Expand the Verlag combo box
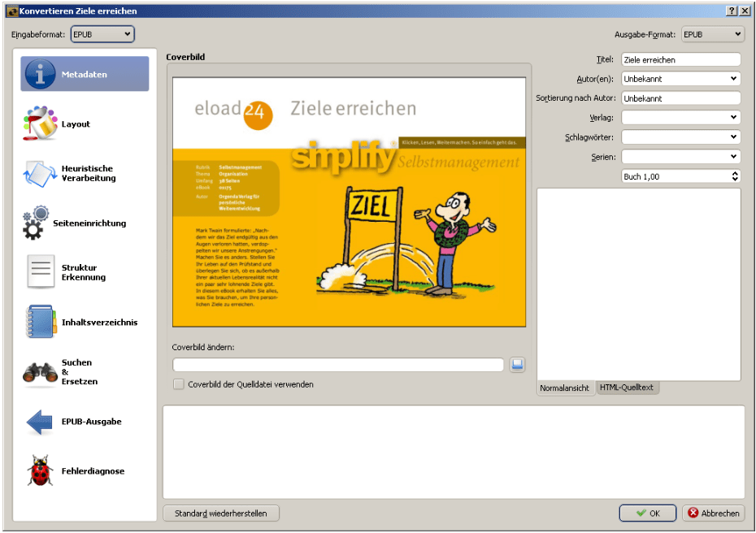Viewport: 756px width, 533px height. (x=680, y=118)
